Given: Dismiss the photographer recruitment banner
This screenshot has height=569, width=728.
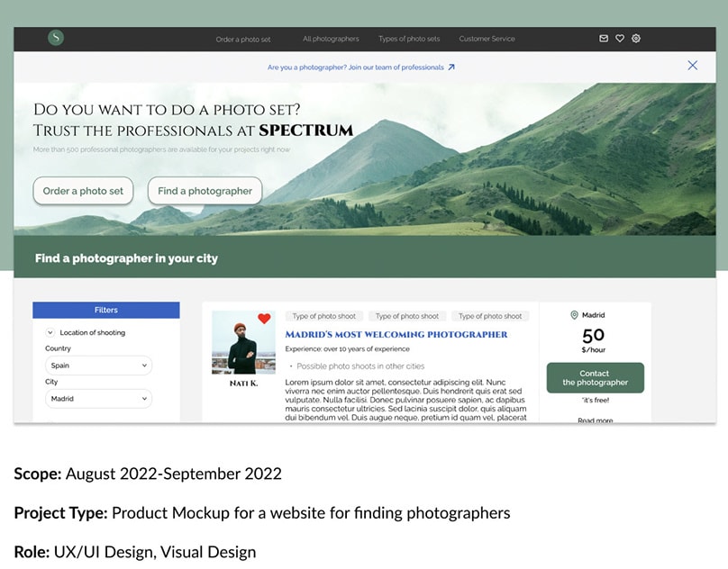Looking at the screenshot, I should coord(692,65).
